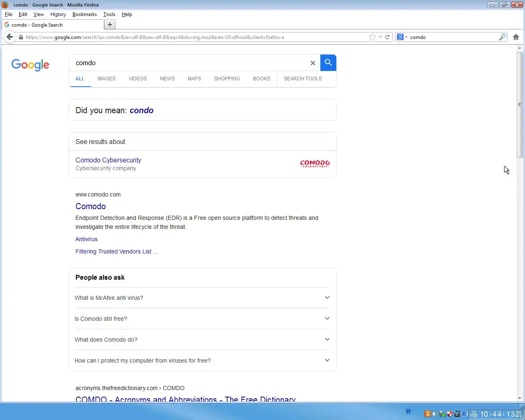
Task: Expand 'What does Comodo do?' question
Action: click(x=202, y=340)
